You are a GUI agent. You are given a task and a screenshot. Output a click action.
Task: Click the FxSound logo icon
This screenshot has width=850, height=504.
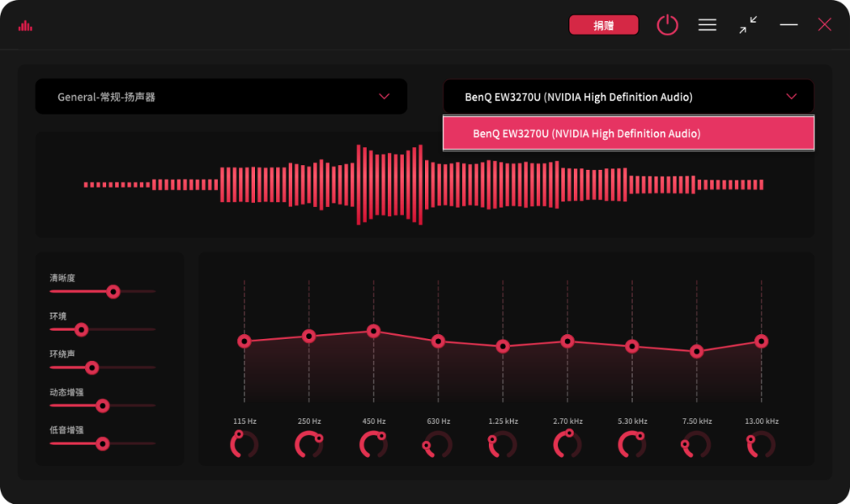[x=25, y=25]
